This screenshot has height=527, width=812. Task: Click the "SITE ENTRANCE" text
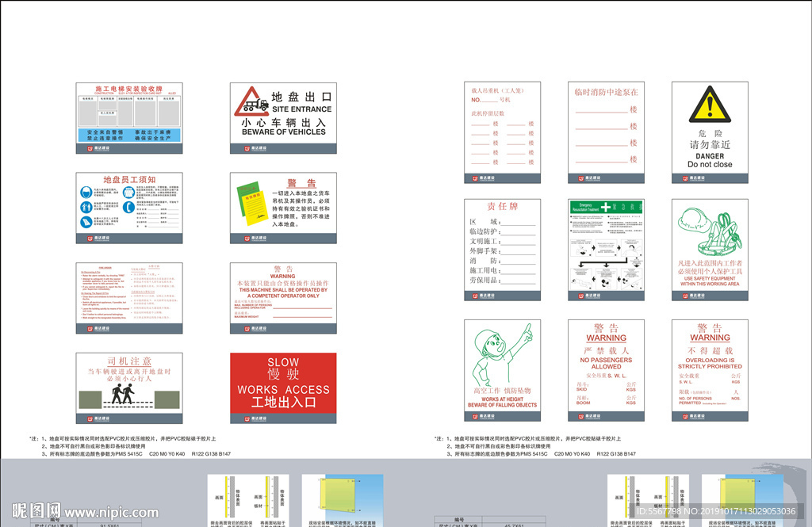pyautogui.click(x=302, y=109)
